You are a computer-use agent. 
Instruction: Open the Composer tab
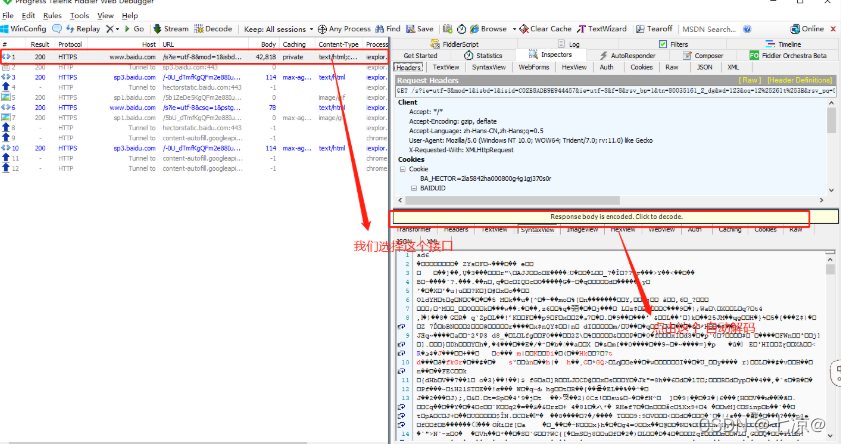[703, 55]
